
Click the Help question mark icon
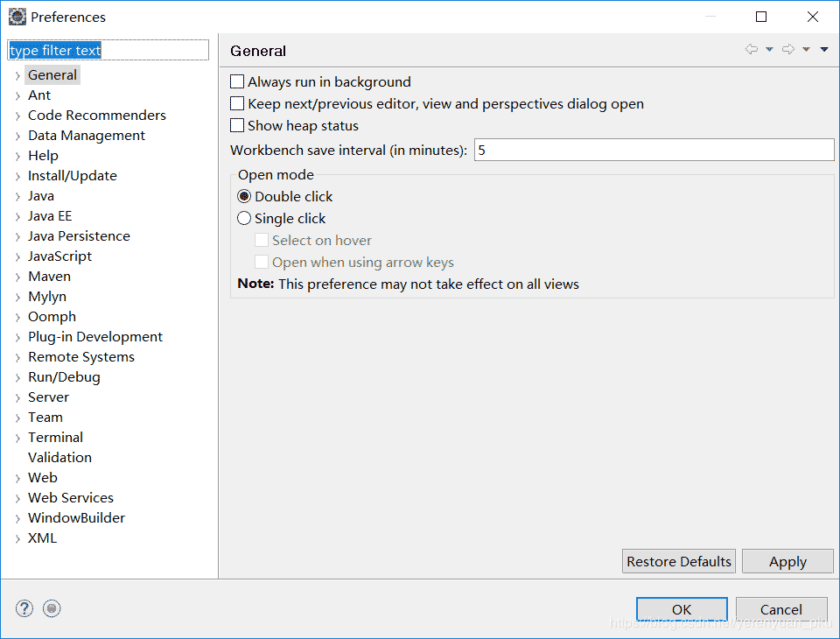[24, 608]
